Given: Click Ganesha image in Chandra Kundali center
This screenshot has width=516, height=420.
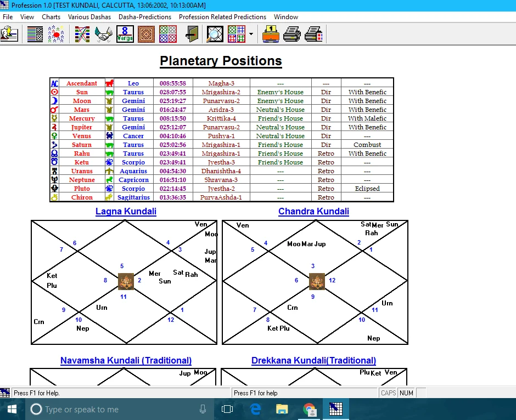Looking at the screenshot, I should (x=317, y=281).
